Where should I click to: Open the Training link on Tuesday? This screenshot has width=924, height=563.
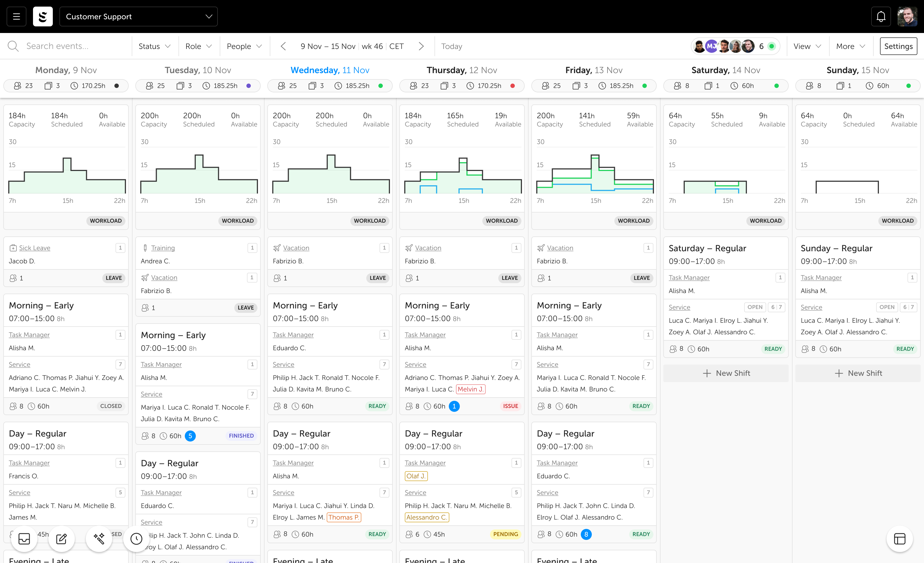163,248
